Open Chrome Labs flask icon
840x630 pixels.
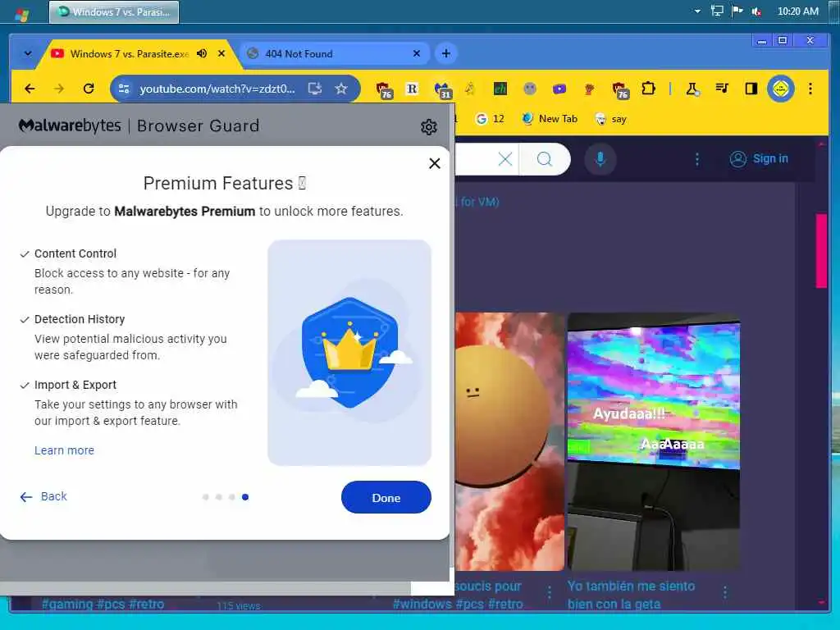click(x=692, y=89)
